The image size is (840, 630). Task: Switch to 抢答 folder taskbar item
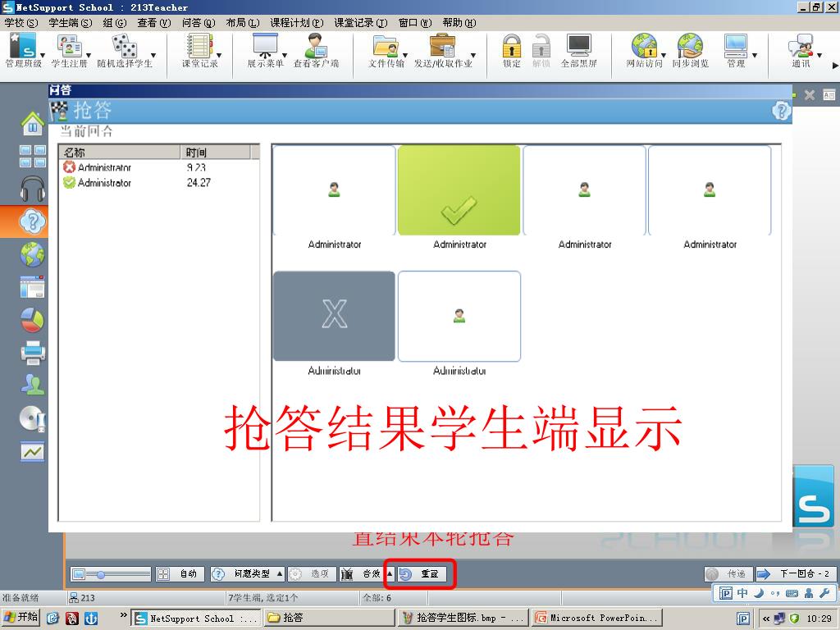(x=330, y=618)
